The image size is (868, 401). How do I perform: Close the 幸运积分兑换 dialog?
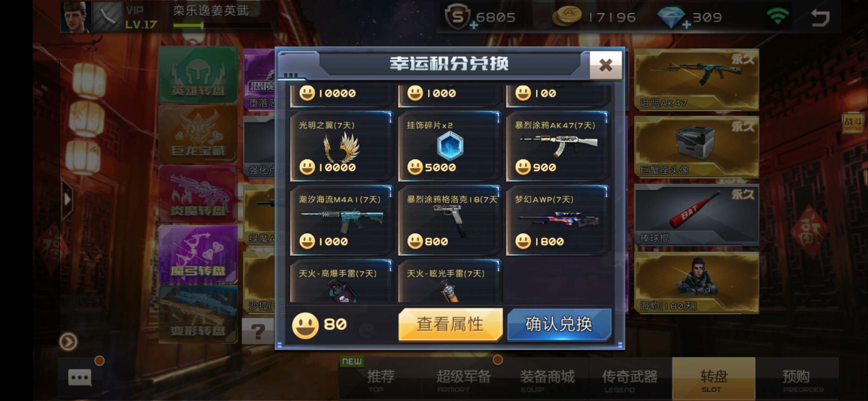point(606,65)
